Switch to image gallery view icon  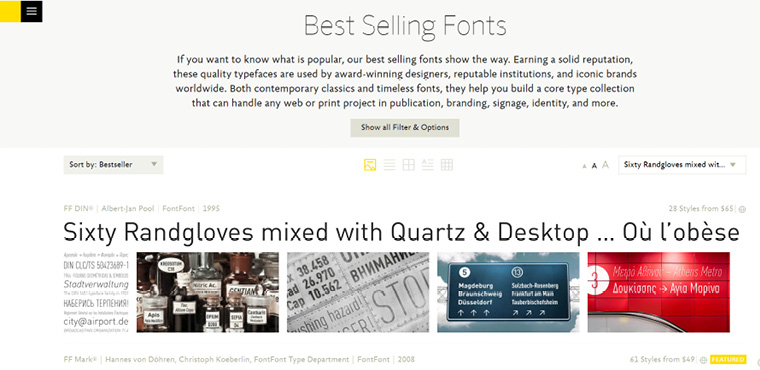pos(370,165)
